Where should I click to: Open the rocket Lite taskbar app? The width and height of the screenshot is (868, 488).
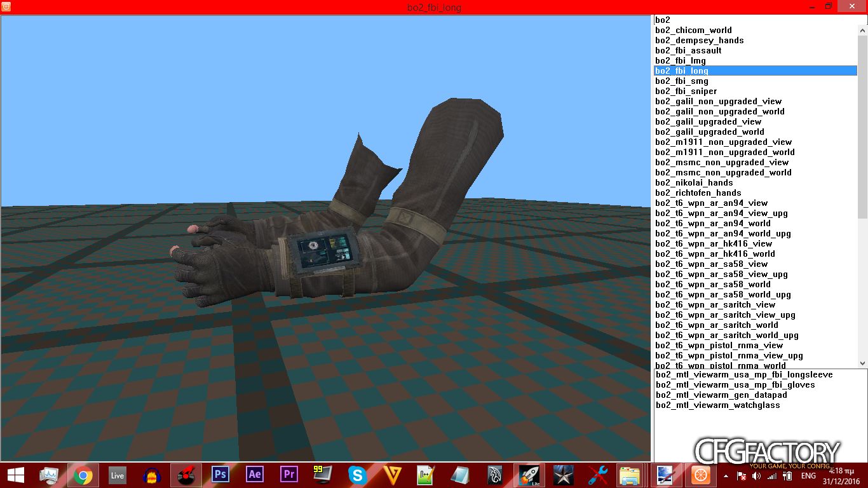[529, 475]
